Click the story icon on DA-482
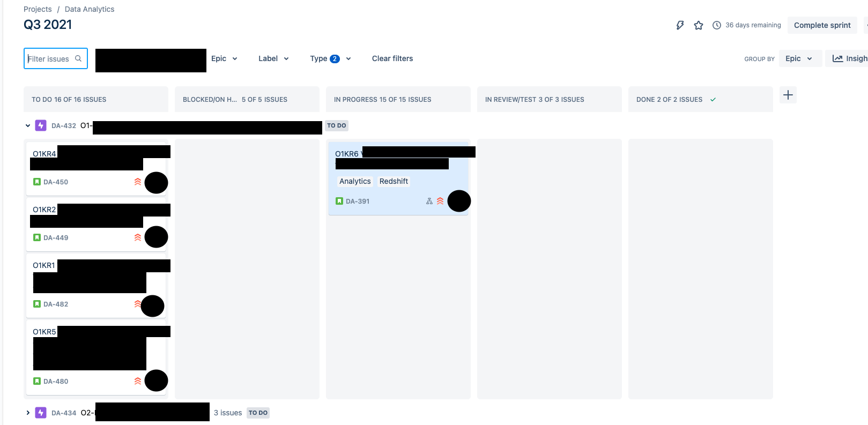 [37, 304]
